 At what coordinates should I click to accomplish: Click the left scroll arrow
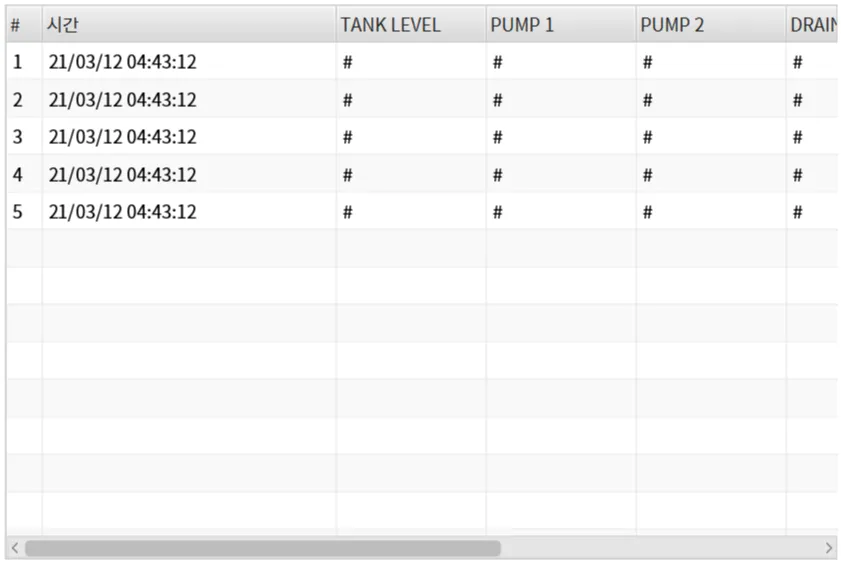[x=14, y=548]
